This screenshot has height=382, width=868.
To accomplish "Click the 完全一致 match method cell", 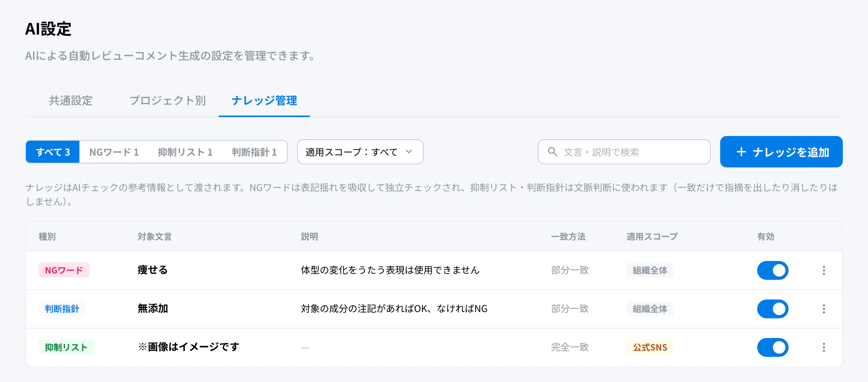I will tap(570, 347).
